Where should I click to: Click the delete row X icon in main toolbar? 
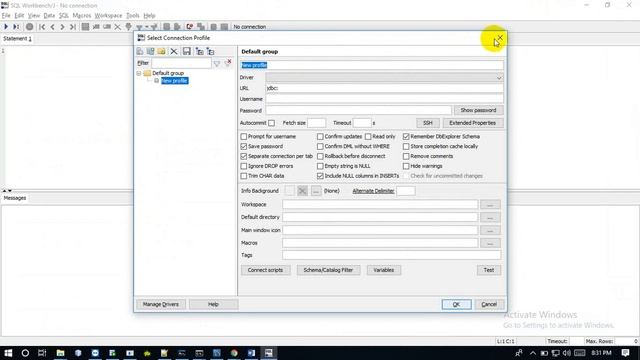(x=118, y=27)
